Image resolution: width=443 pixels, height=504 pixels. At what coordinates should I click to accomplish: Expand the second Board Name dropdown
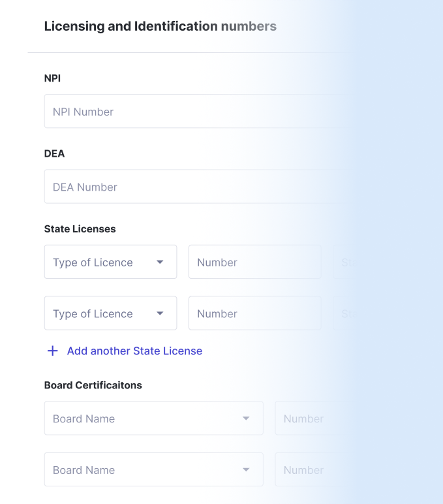tap(154, 469)
